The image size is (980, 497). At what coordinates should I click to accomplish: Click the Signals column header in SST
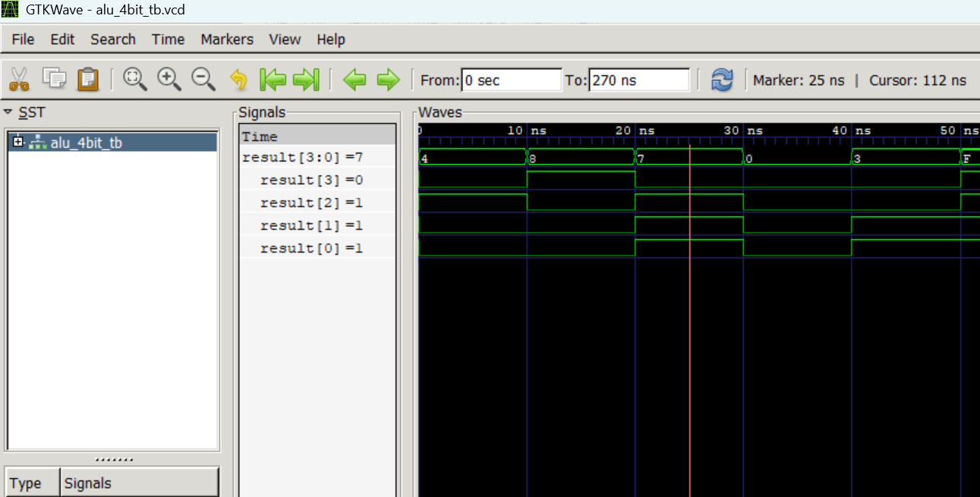tap(138, 483)
